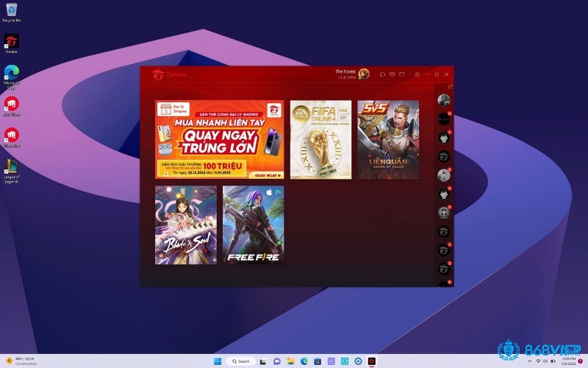Open the Wi-Fi network tray icon
Viewport: 588px width, 368px height.
(538, 361)
